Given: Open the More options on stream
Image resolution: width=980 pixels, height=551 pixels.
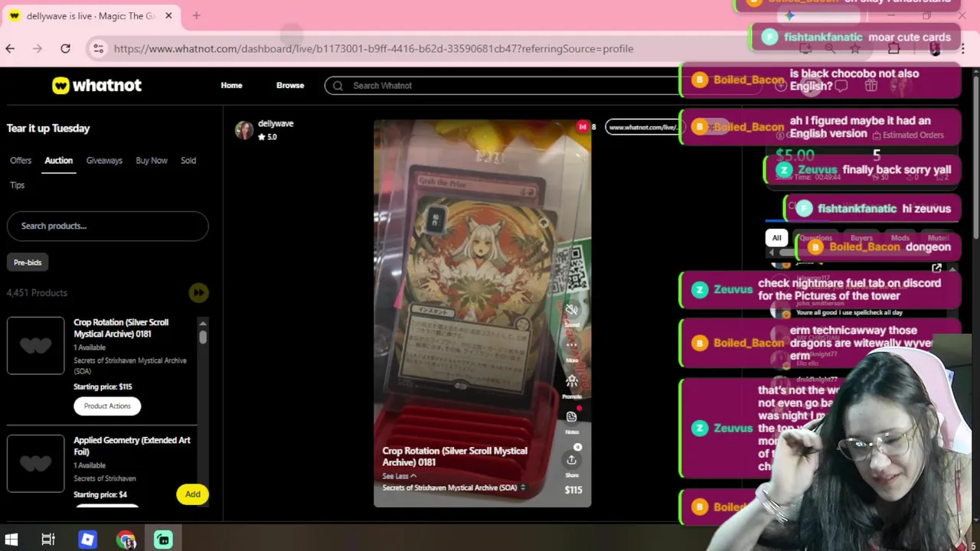Looking at the screenshot, I should pos(571,346).
